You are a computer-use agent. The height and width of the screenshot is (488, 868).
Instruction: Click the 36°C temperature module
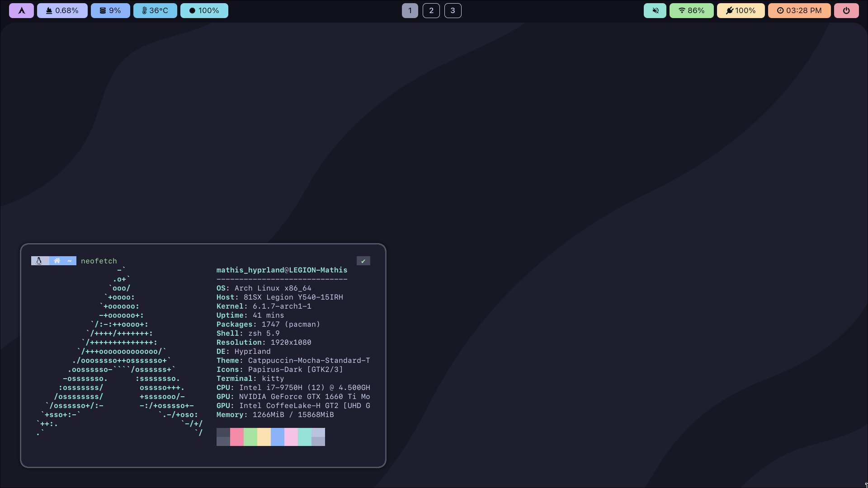click(155, 10)
